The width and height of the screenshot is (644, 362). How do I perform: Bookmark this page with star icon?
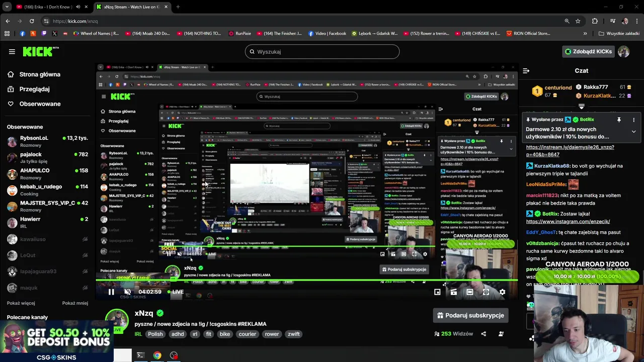pos(578,21)
